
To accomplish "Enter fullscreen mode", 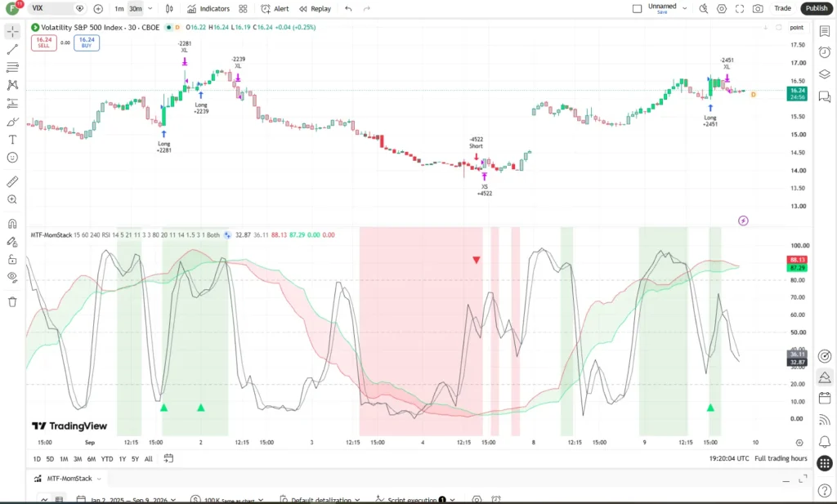I will pyautogui.click(x=739, y=8).
